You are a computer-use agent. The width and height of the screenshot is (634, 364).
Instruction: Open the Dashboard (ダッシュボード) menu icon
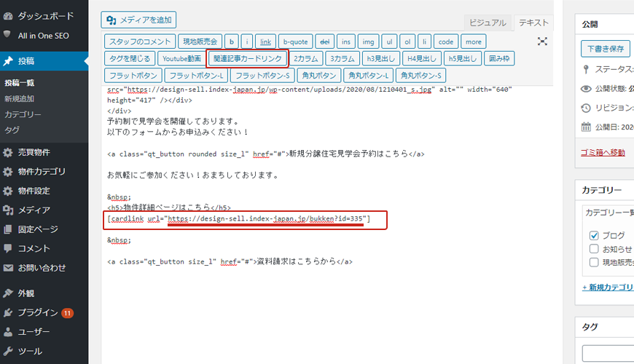(8, 15)
